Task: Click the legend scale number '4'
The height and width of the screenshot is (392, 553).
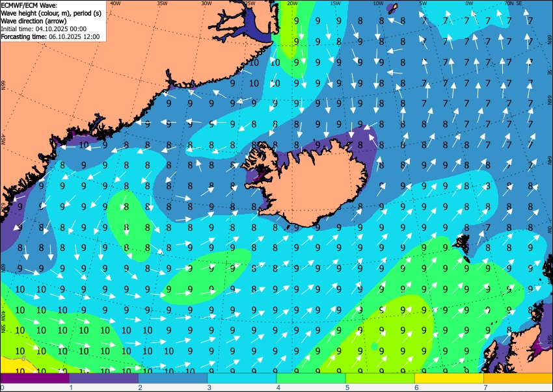Action: [x=278, y=387]
